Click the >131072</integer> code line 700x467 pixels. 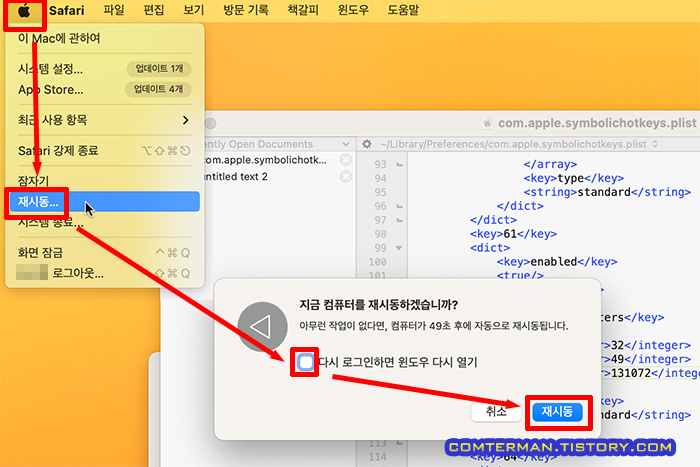[651, 373]
